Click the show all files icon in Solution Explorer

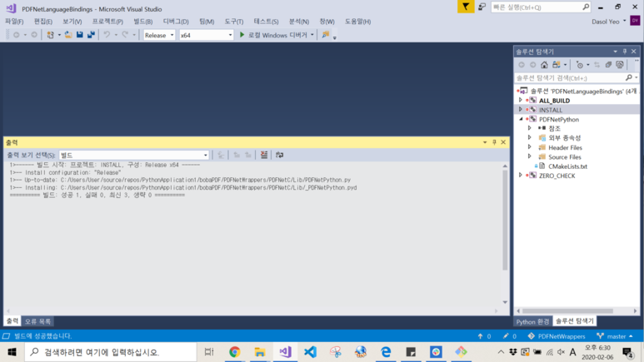(x=620, y=65)
